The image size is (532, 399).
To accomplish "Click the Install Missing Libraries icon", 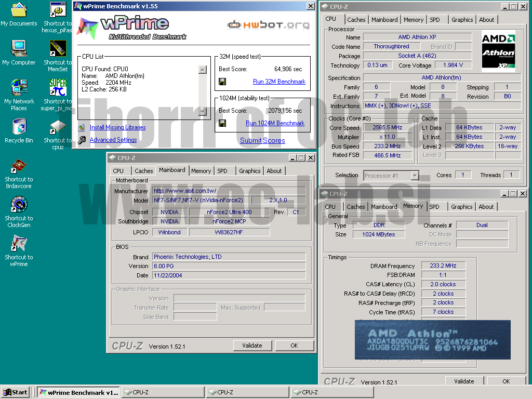I will [x=82, y=128].
